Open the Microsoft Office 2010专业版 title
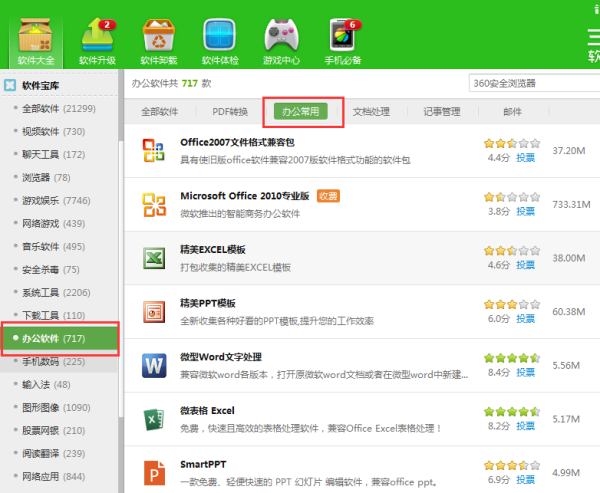 [245, 196]
